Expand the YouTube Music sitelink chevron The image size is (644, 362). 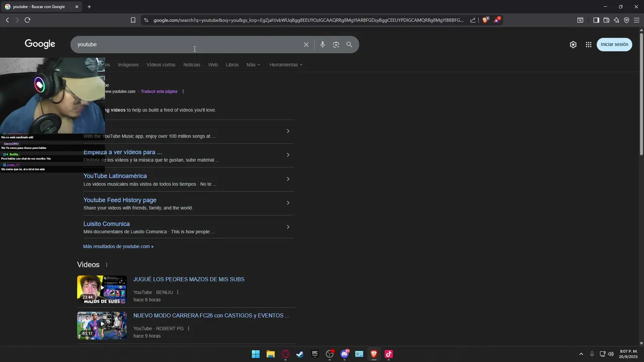288,131
